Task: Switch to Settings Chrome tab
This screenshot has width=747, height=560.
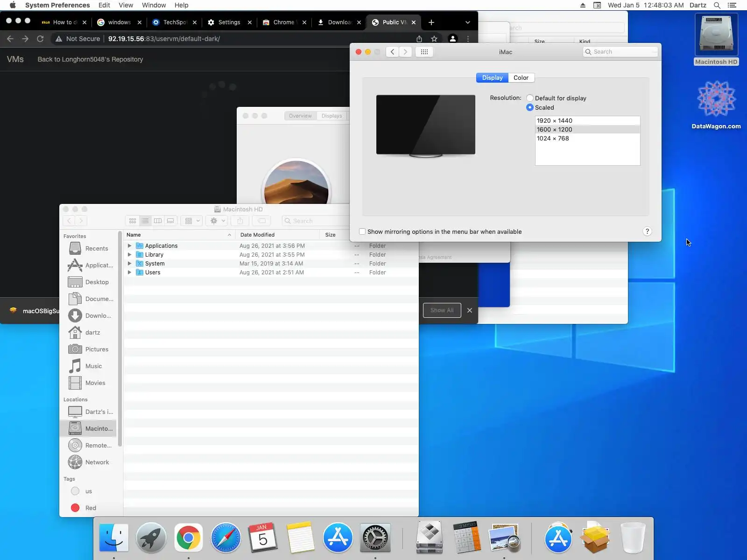Action: 229,22
